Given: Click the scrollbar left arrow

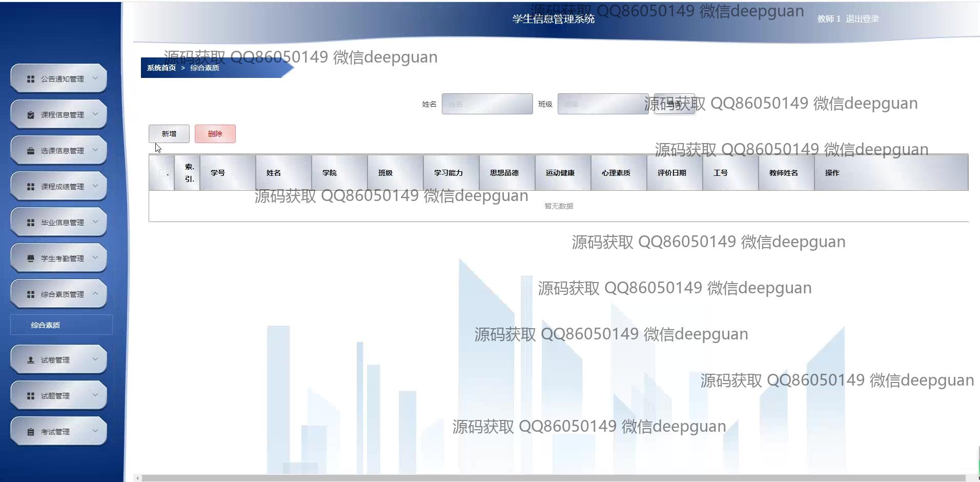Looking at the screenshot, I should [x=137, y=478].
